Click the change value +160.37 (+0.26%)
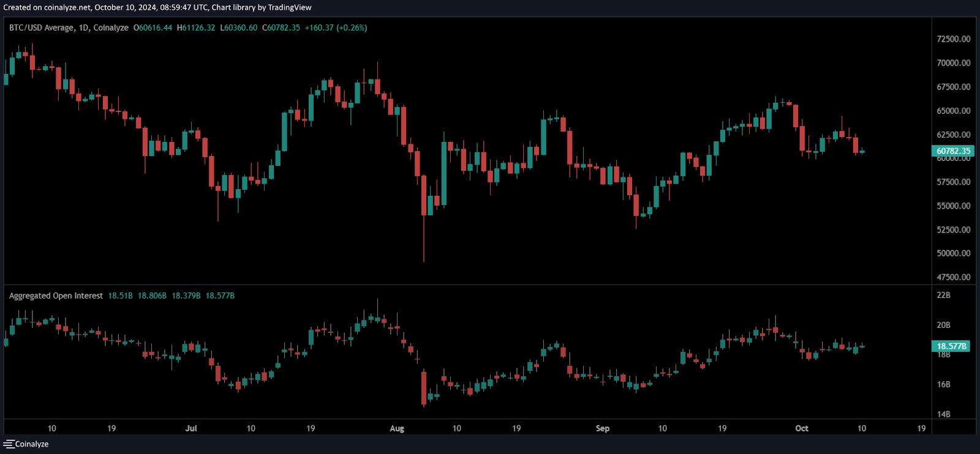 pos(336,28)
